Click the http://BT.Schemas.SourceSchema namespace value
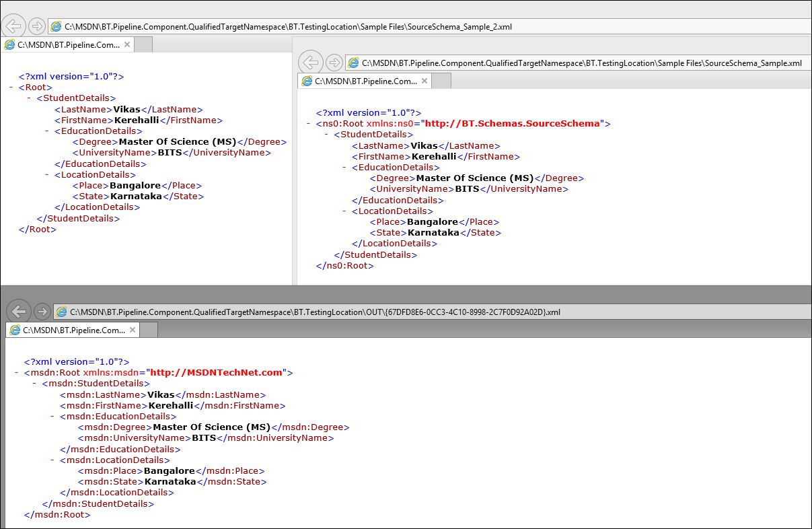The height and width of the screenshot is (529, 812). [x=512, y=124]
